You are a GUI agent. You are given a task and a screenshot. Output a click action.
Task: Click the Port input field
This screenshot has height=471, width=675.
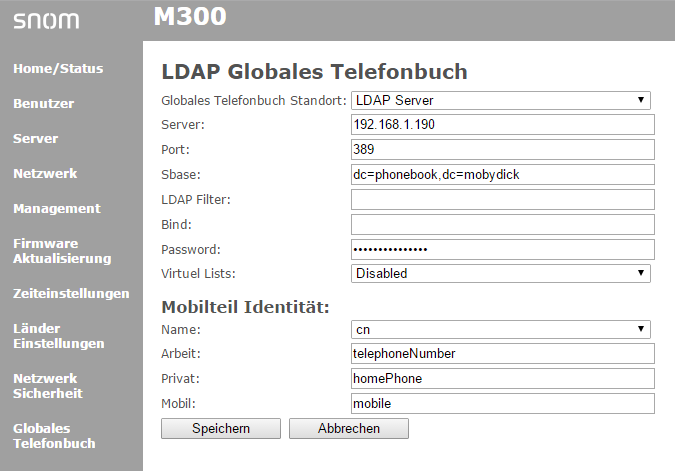tap(503, 149)
